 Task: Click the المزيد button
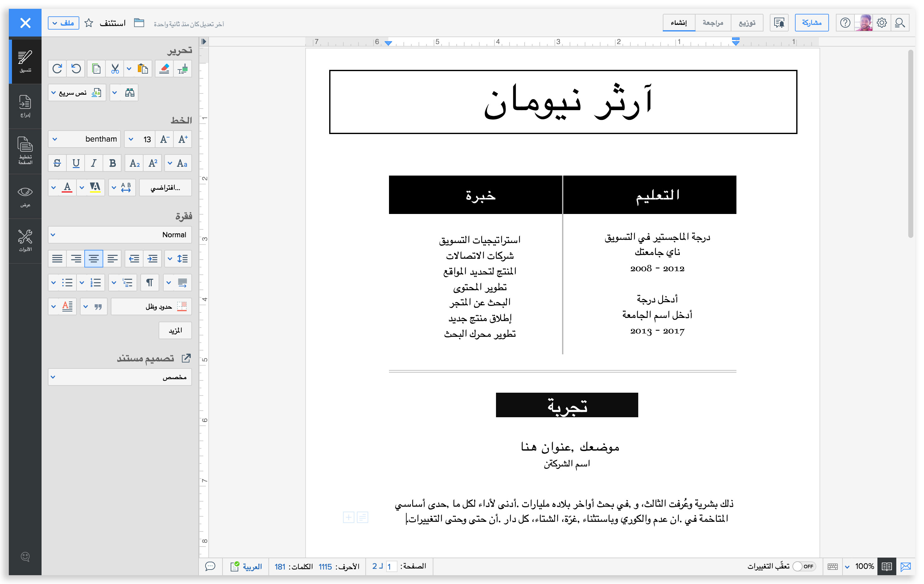pos(175,330)
